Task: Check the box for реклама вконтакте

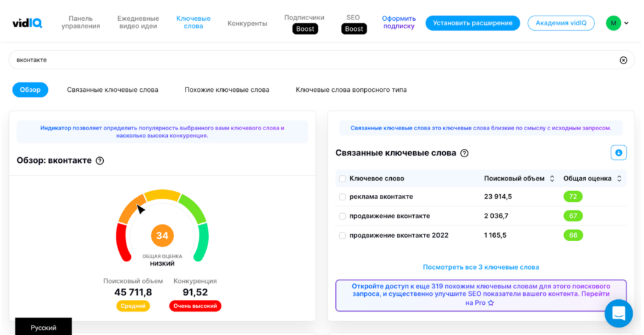Action: pyautogui.click(x=343, y=197)
